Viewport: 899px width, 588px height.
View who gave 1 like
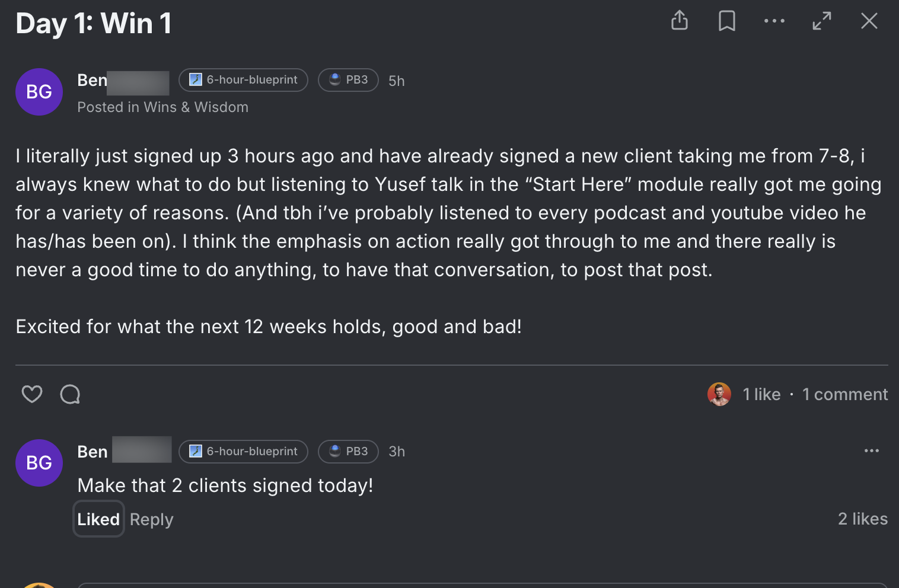(762, 394)
